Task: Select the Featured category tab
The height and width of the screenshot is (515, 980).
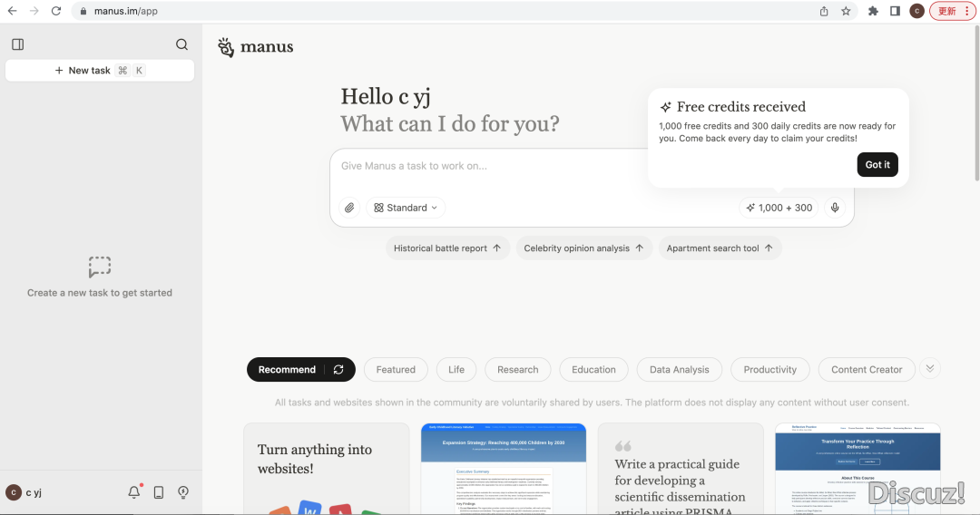Action: [x=396, y=370]
